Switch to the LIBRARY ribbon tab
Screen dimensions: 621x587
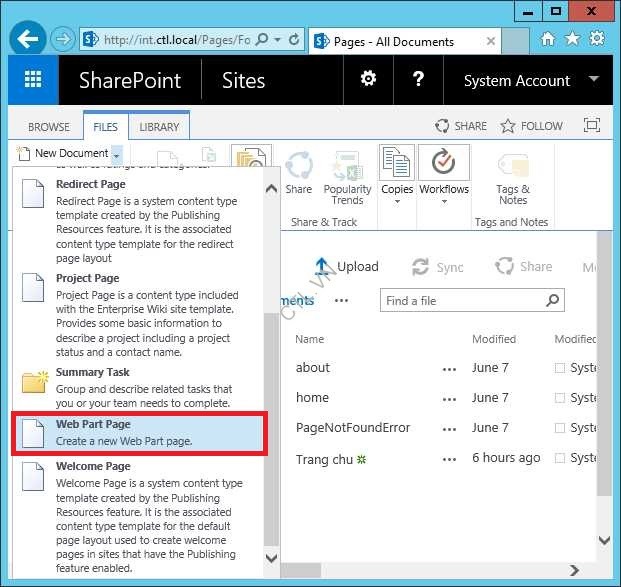[x=159, y=127]
